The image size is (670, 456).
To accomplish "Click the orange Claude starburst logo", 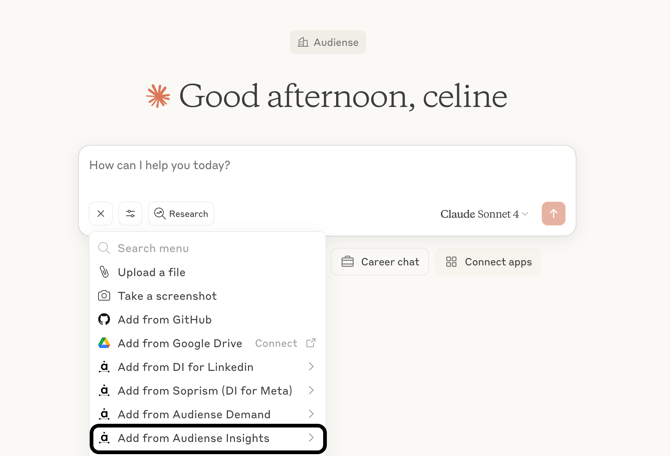I will pyautogui.click(x=158, y=96).
